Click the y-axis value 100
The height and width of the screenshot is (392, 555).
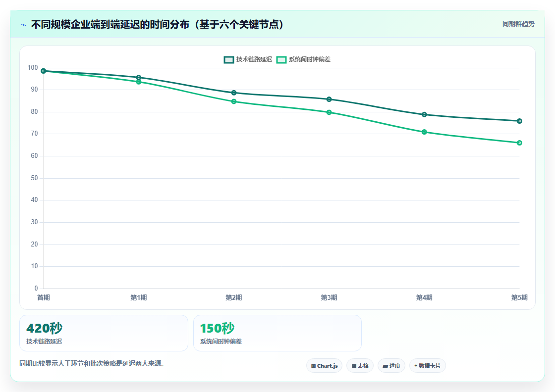(33, 67)
